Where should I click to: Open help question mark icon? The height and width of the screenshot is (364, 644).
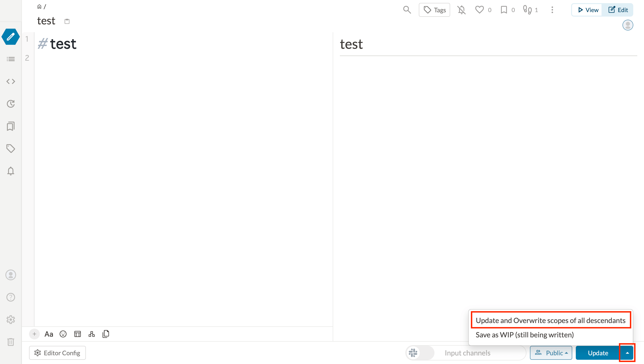(11, 297)
